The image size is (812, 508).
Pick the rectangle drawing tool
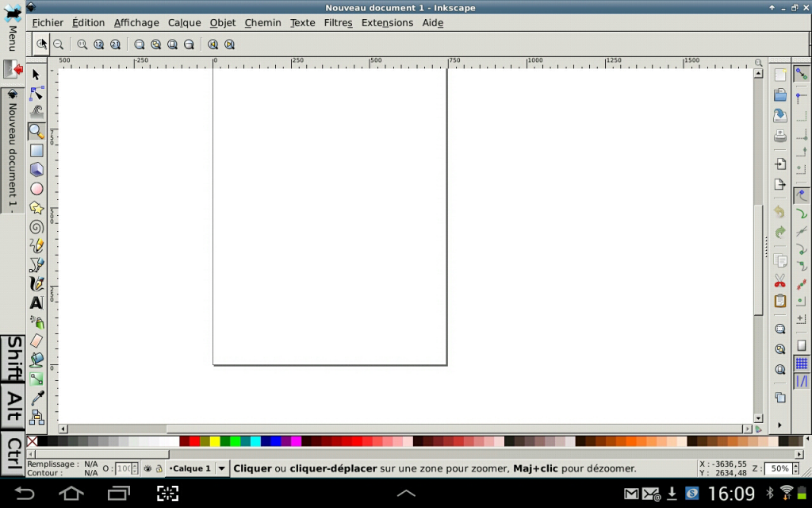coord(36,150)
